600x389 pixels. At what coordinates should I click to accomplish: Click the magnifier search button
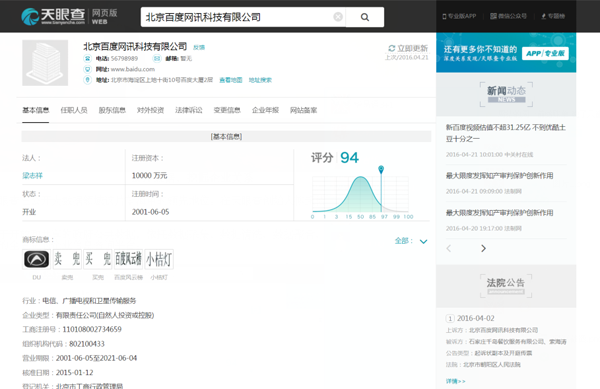365,17
